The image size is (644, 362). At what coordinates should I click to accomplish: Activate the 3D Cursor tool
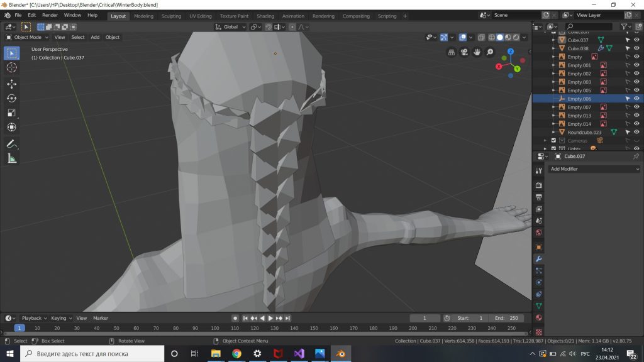click(11, 67)
